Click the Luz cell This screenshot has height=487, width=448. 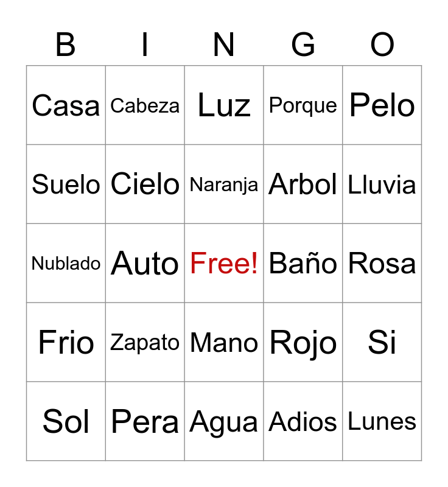tap(224, 105)
